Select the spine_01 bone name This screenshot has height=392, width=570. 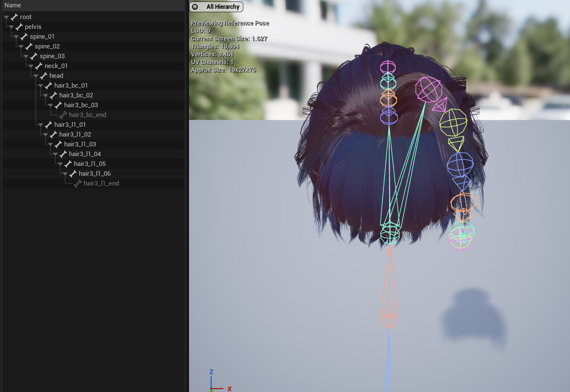[x=42, y=37]
